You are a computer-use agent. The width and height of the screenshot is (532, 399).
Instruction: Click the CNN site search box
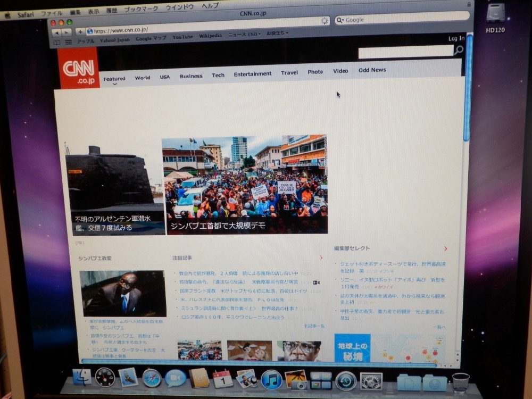(x=406, y=53)
